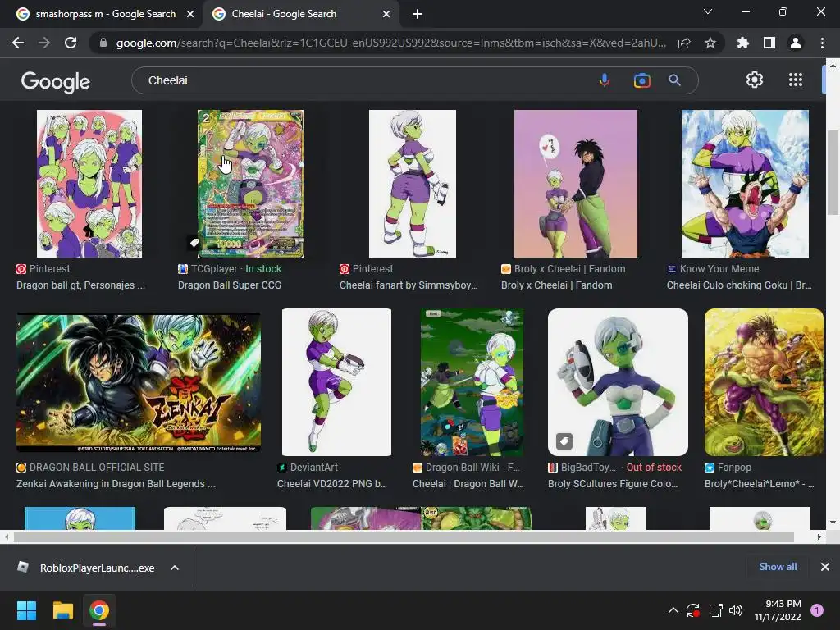Open the network tray icon
Image resolution: width=840 pixels, height=630 pixels.
[715, 610]
